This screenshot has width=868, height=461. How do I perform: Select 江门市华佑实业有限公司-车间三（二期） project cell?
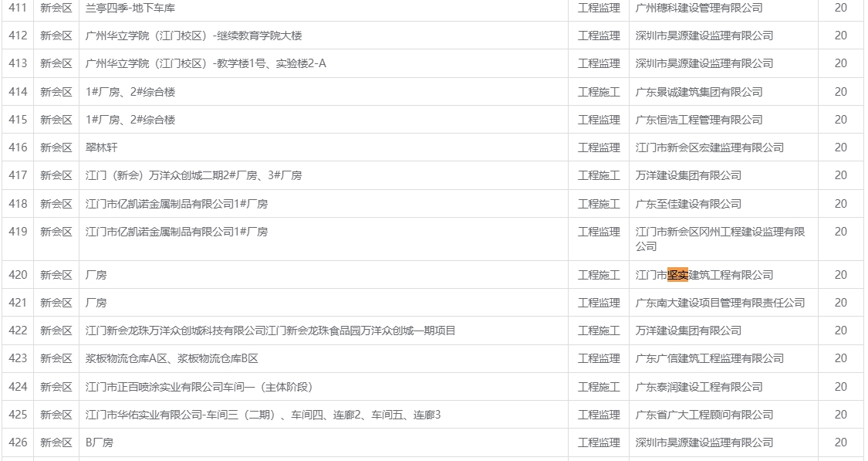pyautogui.click(x=263, y=415)
